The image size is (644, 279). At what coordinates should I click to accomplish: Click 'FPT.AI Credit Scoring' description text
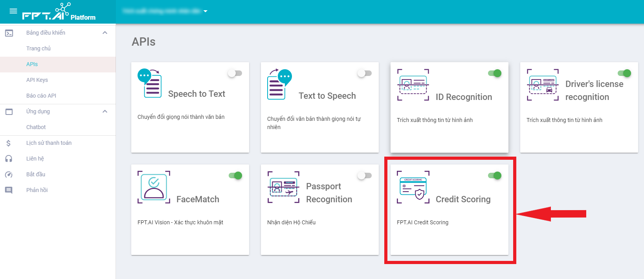(422, 222)
